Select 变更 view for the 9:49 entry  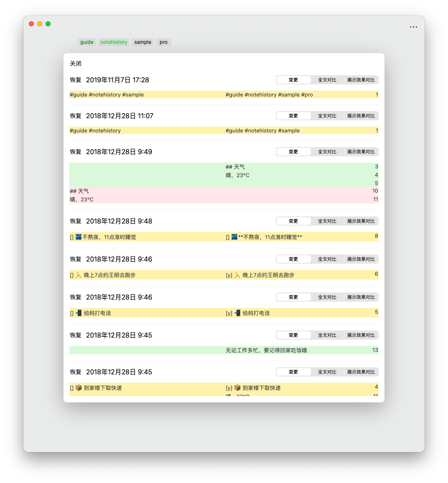point(293,152)
